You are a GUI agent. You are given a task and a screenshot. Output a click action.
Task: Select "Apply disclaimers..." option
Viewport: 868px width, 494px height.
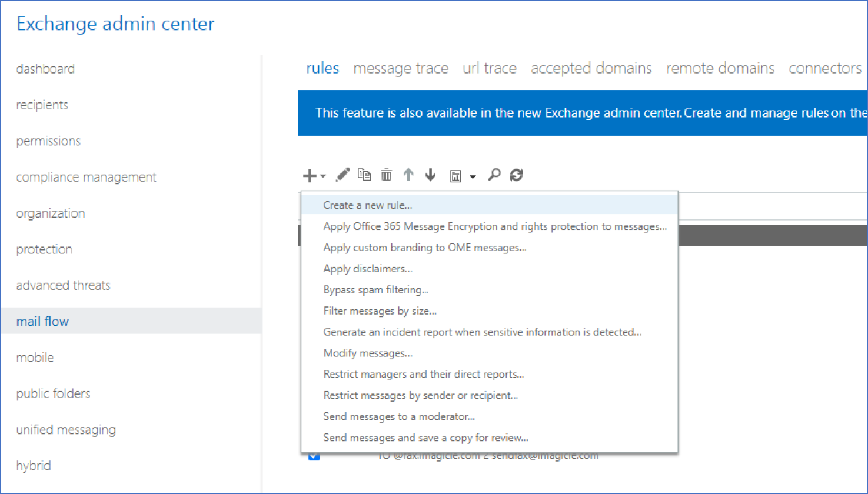tap(368, 269)
